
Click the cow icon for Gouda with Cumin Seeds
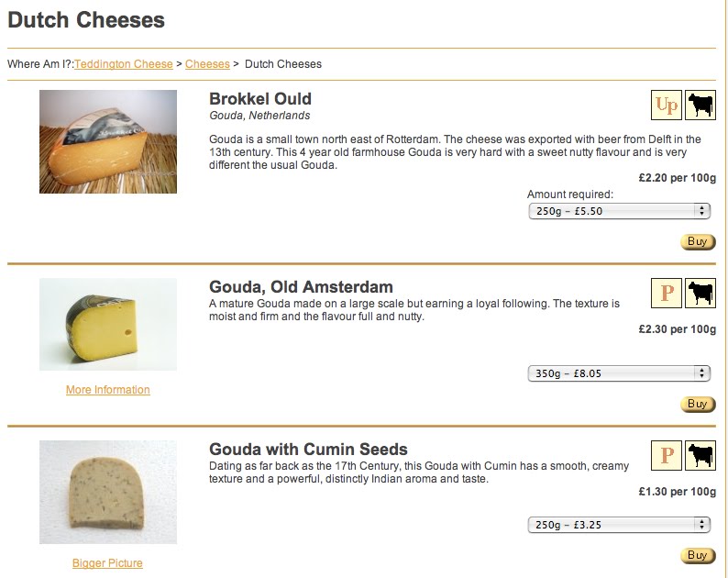(701, 456)
